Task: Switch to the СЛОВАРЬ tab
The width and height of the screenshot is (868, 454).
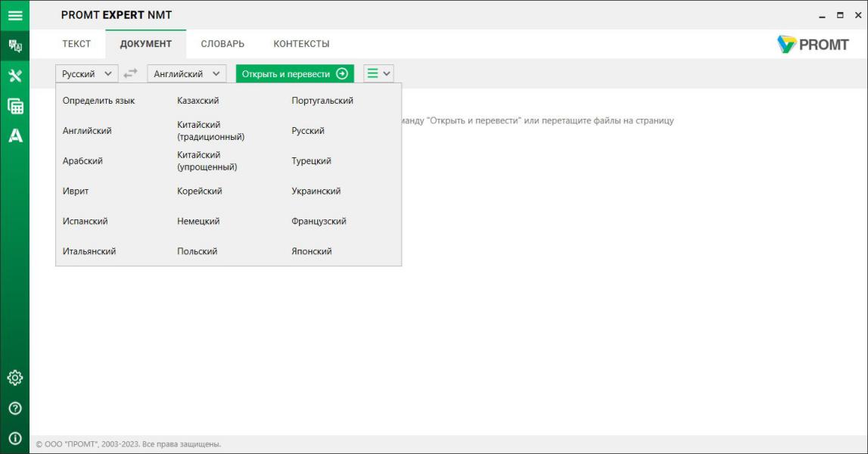Action: point(222,44)
